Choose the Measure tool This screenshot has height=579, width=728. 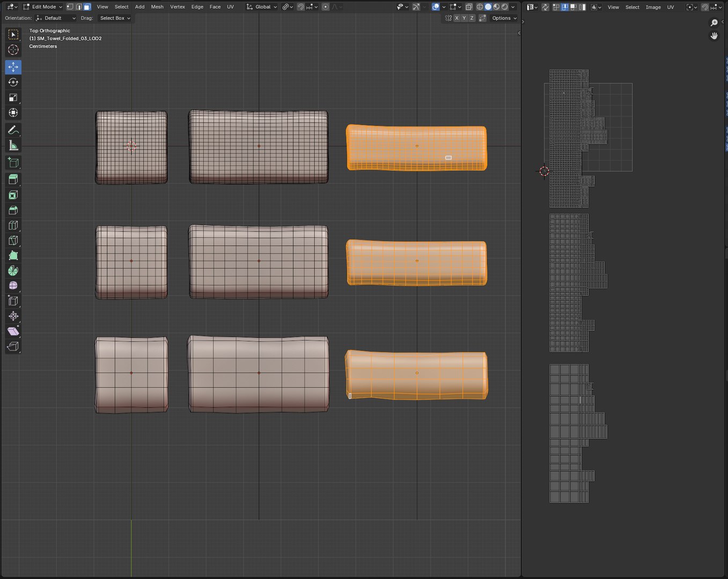[13, 145]
